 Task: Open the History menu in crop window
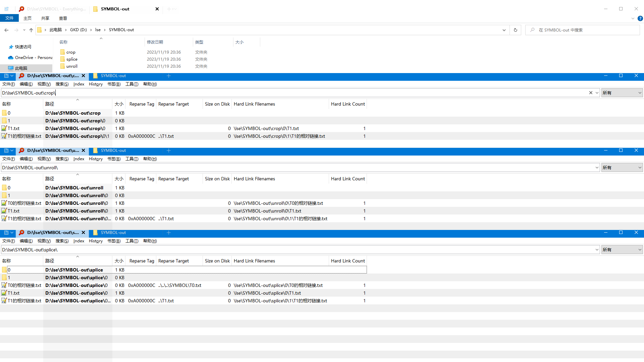(96, 84)
